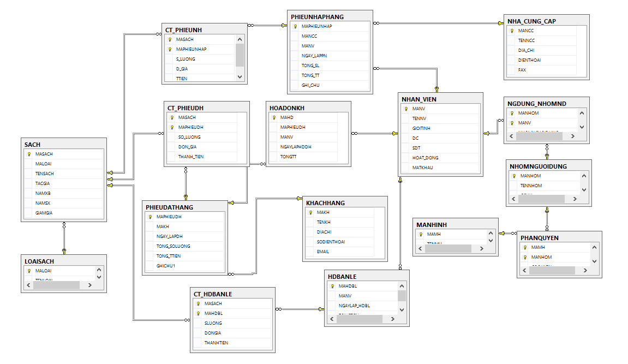The width and height of the screenshot is (628, 364).
Task: Select key icon for MAHD in HOADONKH
Action: click(x=274, y=118)
